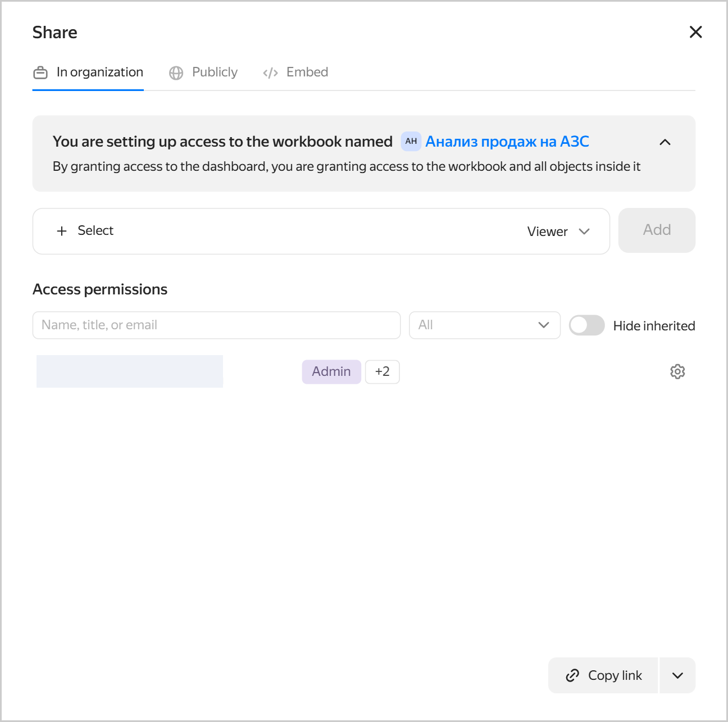Switch to the Publicly tab
728x722 pixels.
click(x=203, y=72)
